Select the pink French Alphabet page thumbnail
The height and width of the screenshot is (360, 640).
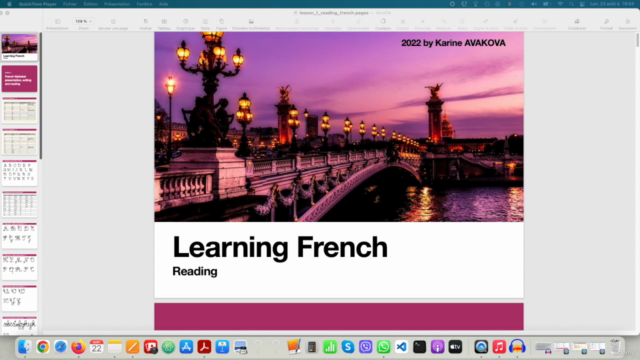pyautogui.click(x=19, y=78)
